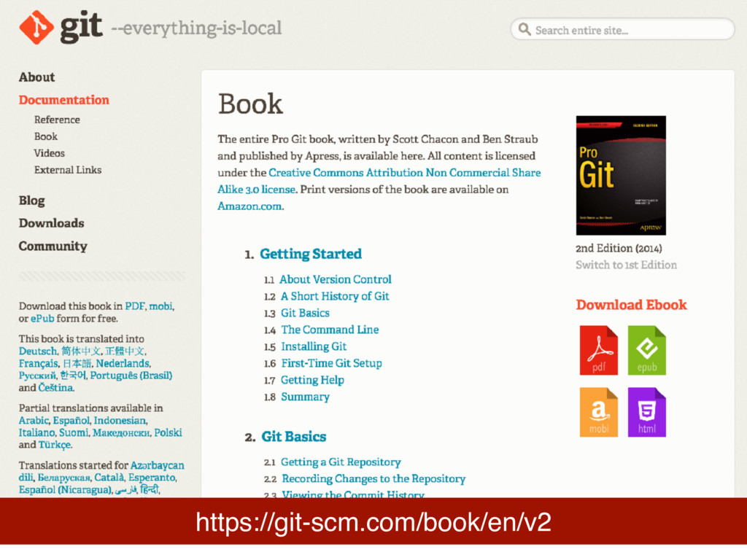747x560 pixels.
Task: Open Reference under Documentation
Action: pos(57,120)
